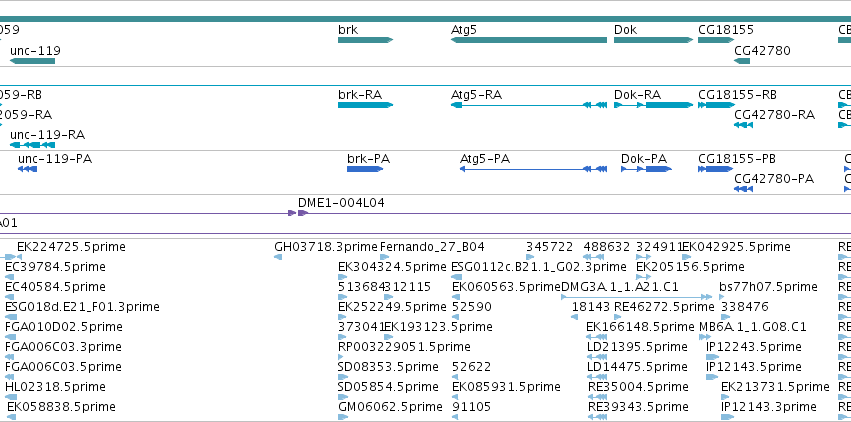Select the bs77h07.5prime label
This screenshot has width=851, height=422.
tap(768, 286)
